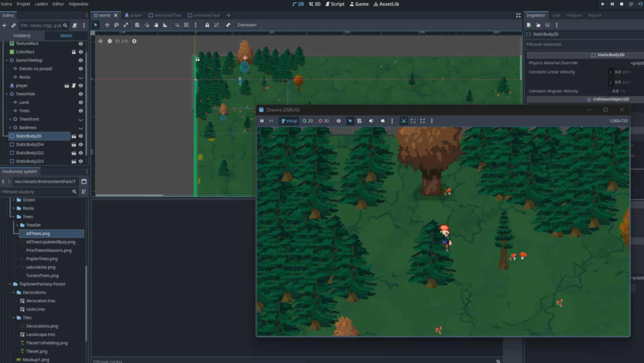Switch to the Script workspace
The width and height of the screenshot is (644, 363).
[x=335, y=4]
